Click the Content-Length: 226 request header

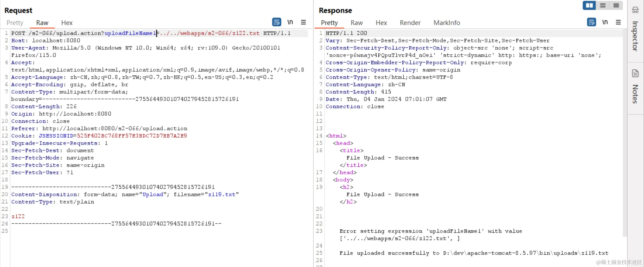tap(44, 106)
